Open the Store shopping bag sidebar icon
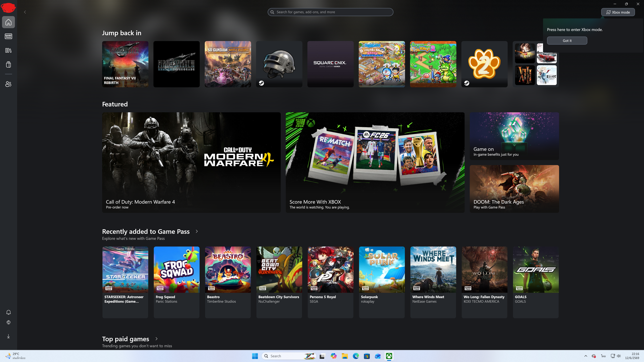This screenshot has height=362, width=644. point(9,65)
